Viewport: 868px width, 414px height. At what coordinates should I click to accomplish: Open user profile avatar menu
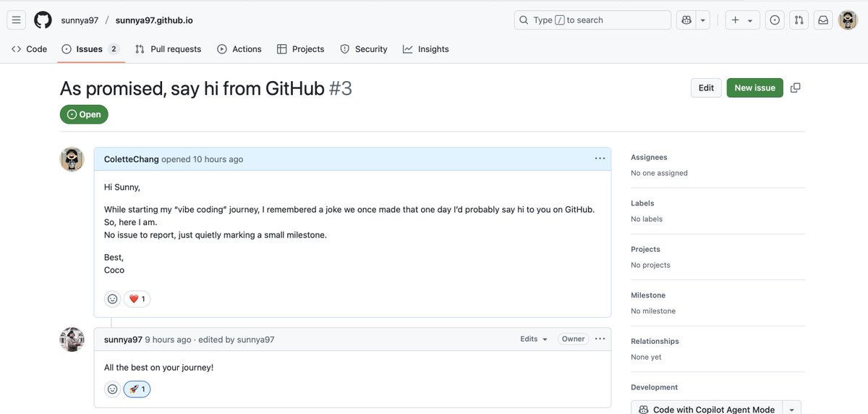click(848, 20)
